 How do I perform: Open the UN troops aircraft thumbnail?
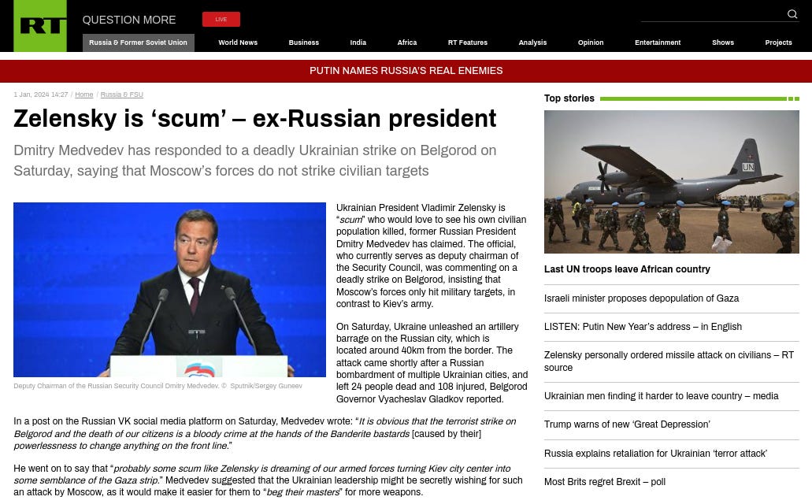pos(671,182)
